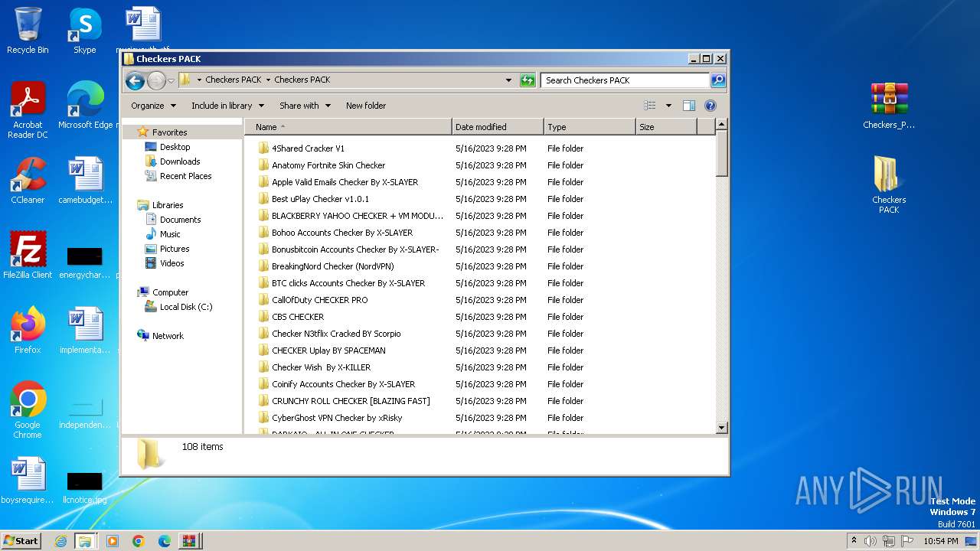
Task: Open Videos library in navigation pane
Action: coord(171,263)
